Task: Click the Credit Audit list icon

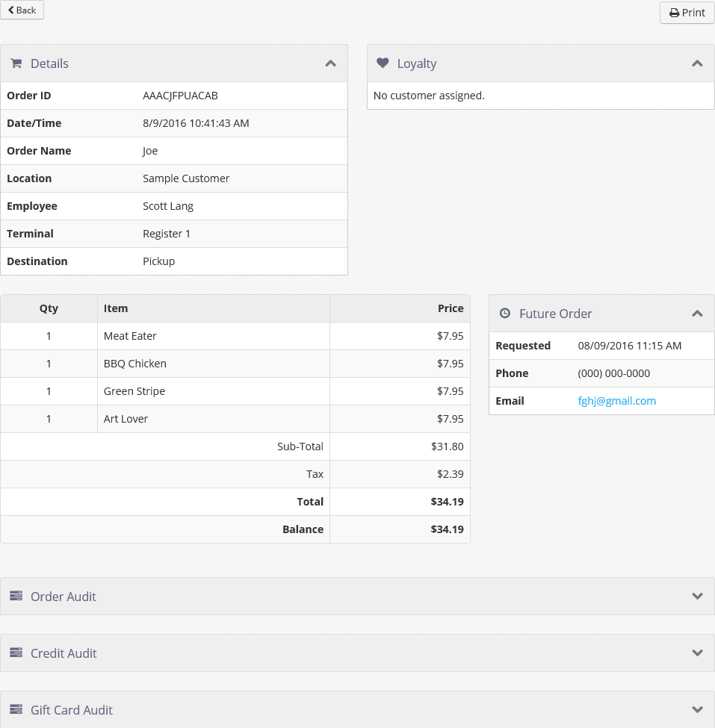Action: click(x=16, y=653)
